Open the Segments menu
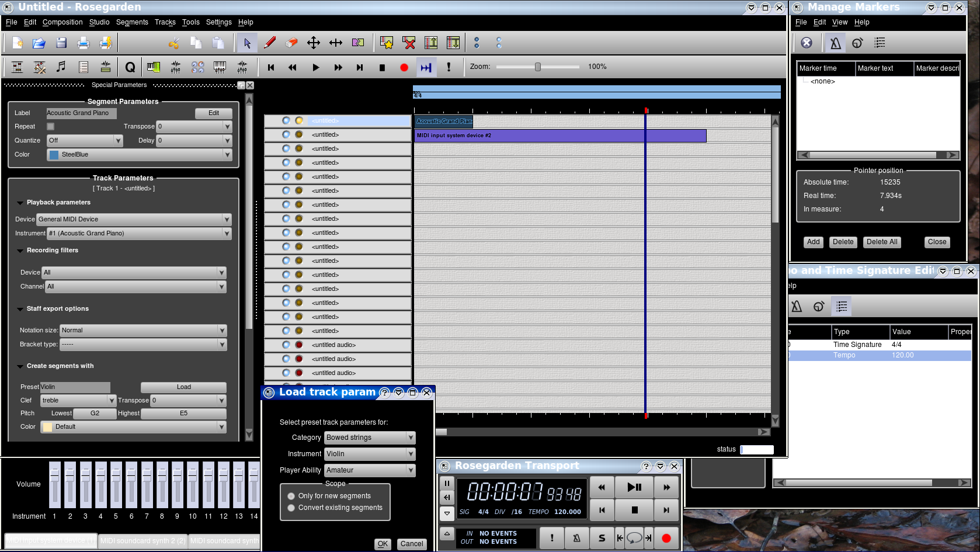980x552 pixels. (x=132, y=22)
